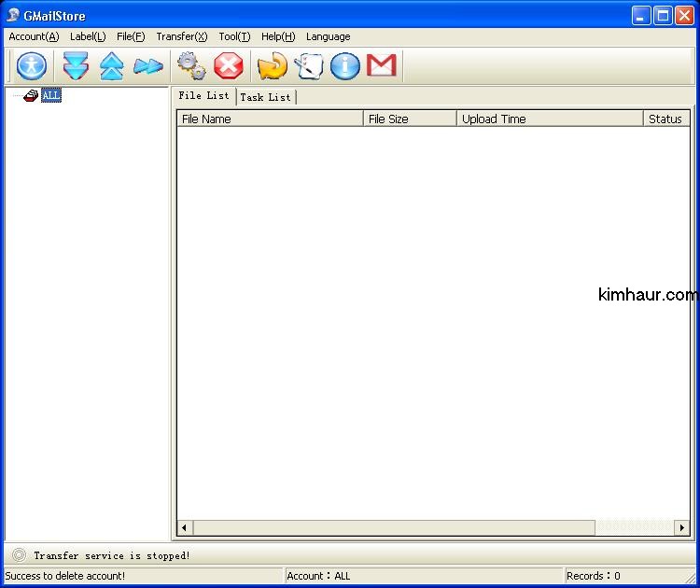Click the account person icon in toolbar
700x588 pixels.
click(32, 65)
